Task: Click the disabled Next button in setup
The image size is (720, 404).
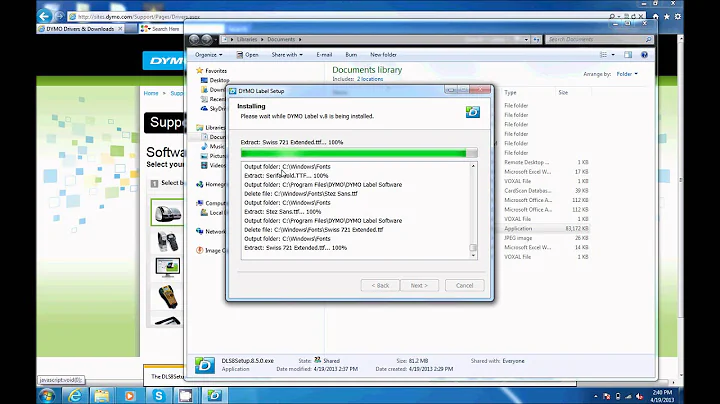Action: pyautogui.click(x=419, y=286)
